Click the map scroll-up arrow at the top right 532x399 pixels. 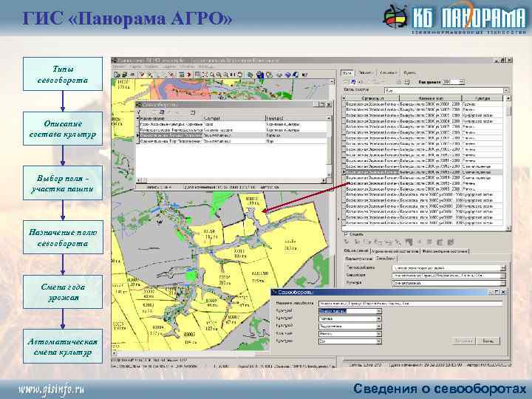pyautogui.click(x=332, y=81)
